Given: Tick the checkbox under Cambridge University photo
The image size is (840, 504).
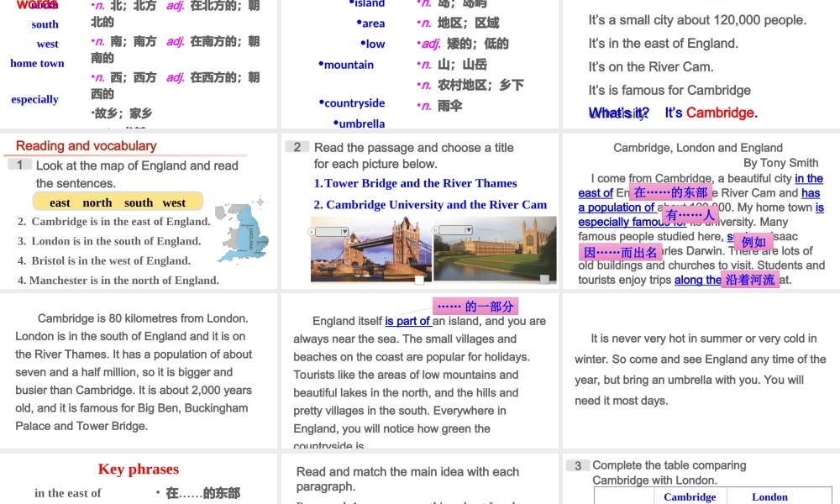Looking at the screenshot, I should [544, 279].
